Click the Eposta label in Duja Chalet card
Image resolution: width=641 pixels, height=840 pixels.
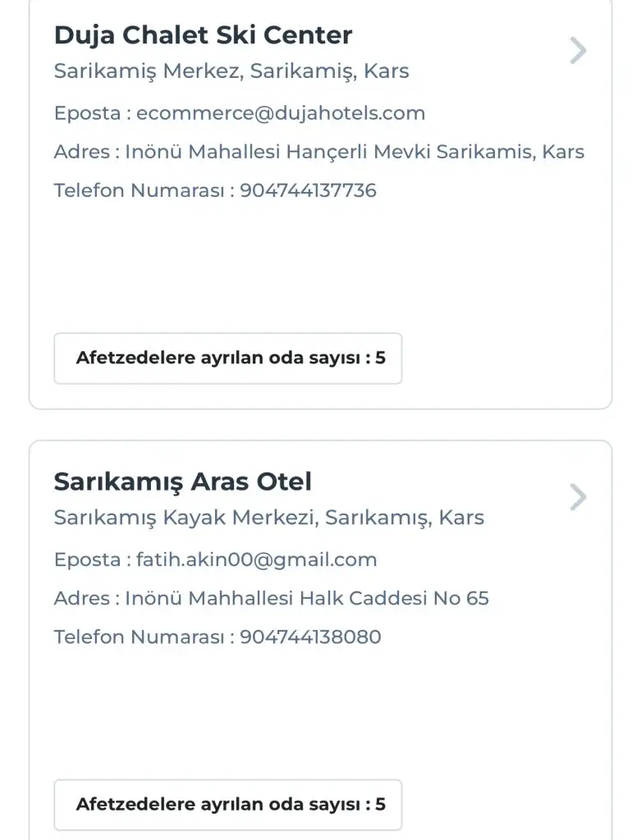tap(87, 113)
